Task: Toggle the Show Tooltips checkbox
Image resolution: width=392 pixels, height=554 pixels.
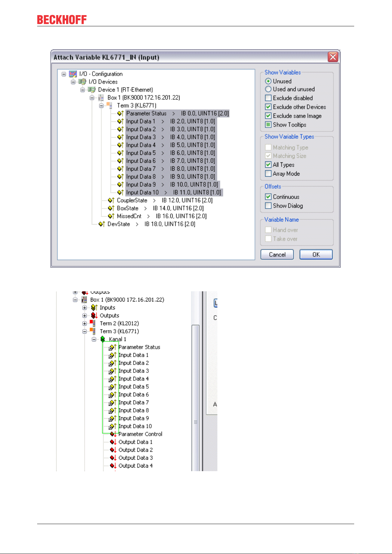Action: coord(268,125)
